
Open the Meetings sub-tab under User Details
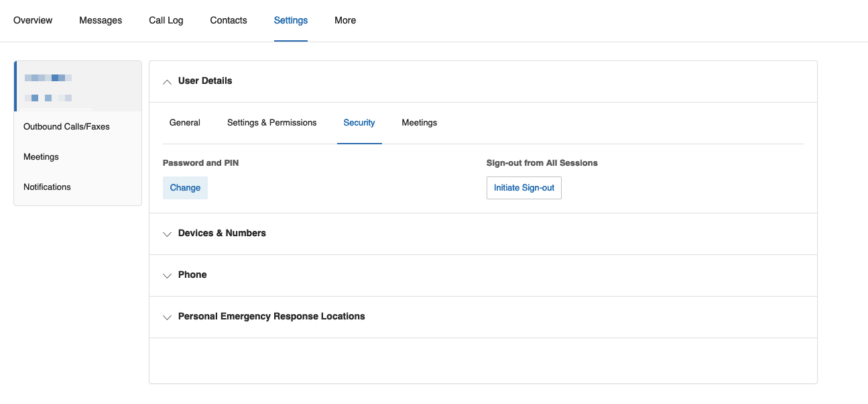(420, 123)
